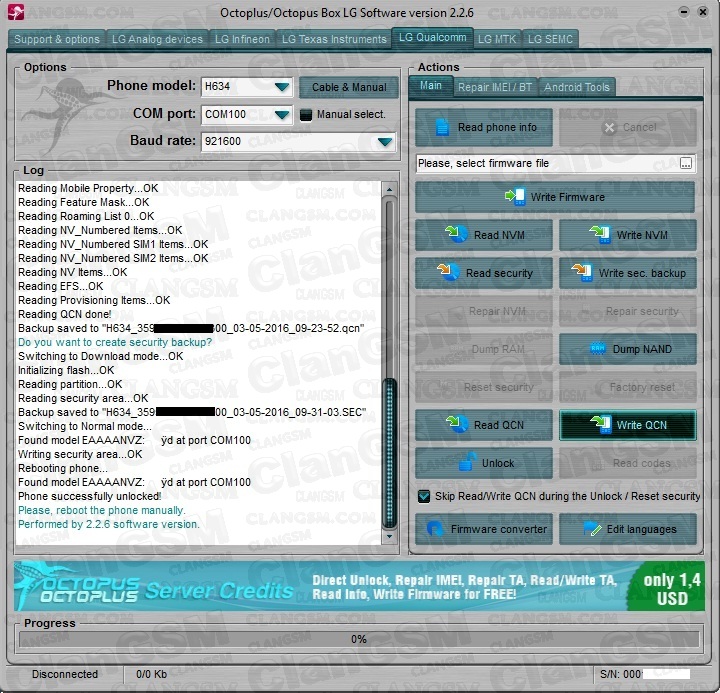Screen dimensions: 720x693
Task: Click the Write NVM icon
Action: (x=600, y=234)
